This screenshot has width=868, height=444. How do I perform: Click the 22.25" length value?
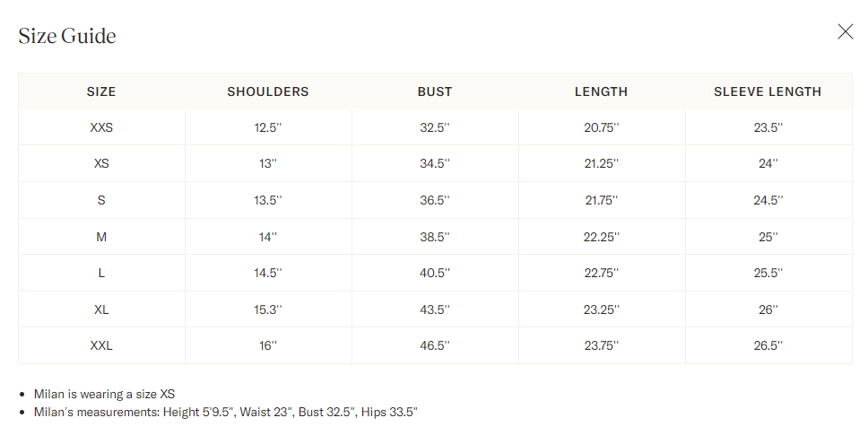pyautogui.click(x=601, y=237)
